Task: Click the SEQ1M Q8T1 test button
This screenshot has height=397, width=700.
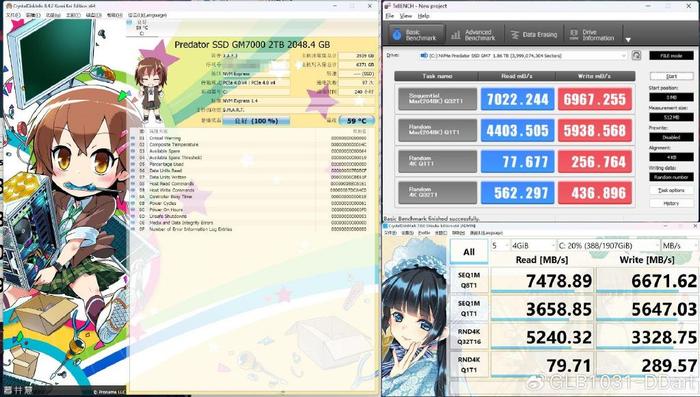Action: coord(469,280)
